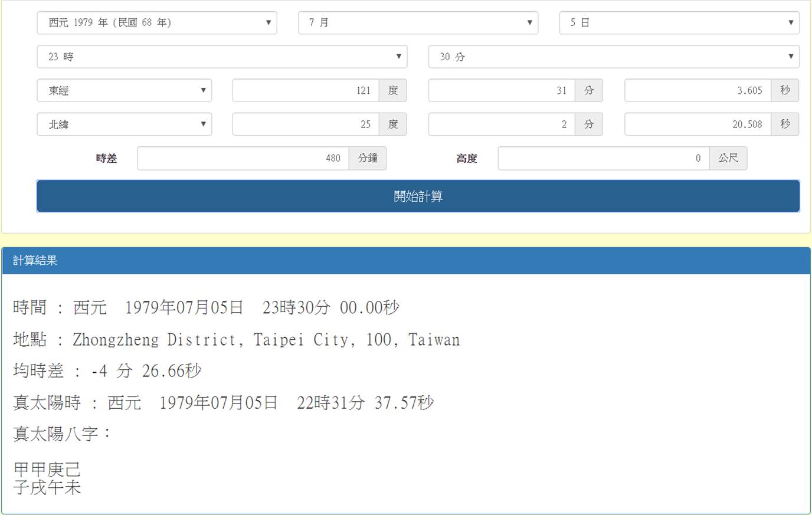The image size is (812, 515).
Task: Click the 高度 altitude field showing 0
Action: [x=604, y=158]
